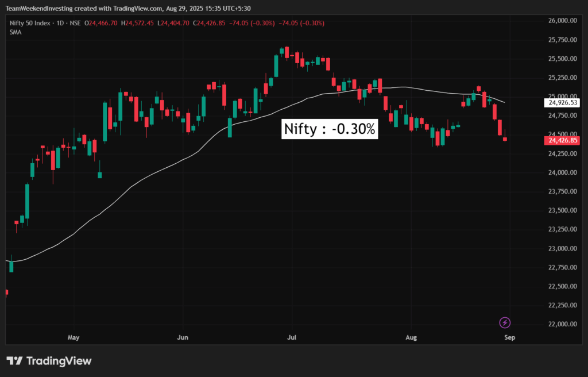
Task: Click the 22,500.00 price axis label
Action: pyautogui.click(x=563, y=287)
